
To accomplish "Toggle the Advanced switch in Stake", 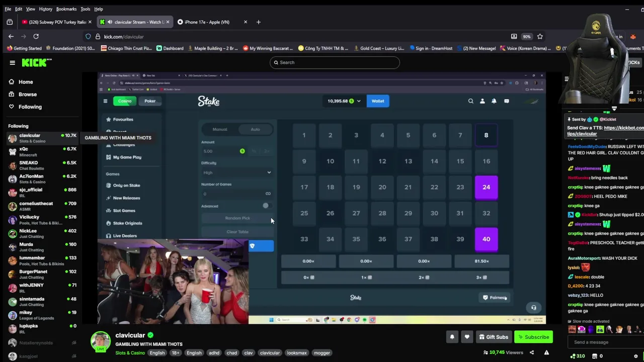I will click(x=267, y=206).
